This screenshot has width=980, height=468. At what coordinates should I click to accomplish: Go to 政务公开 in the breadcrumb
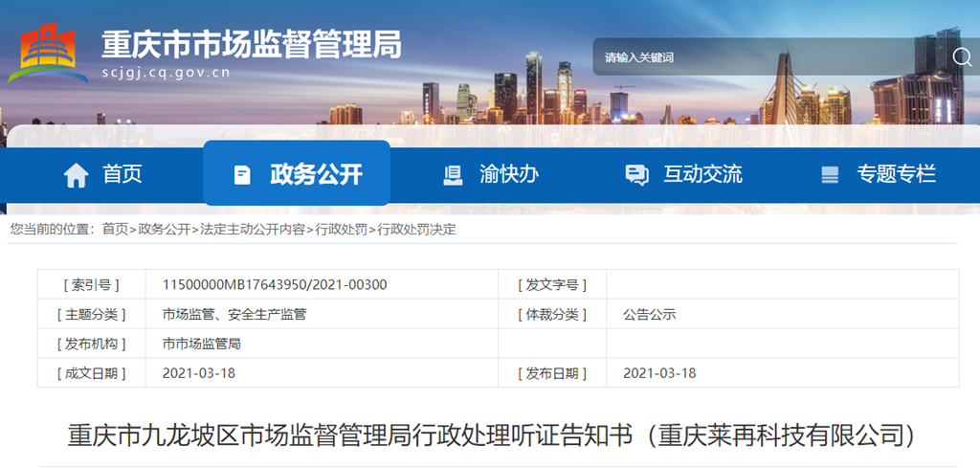click(x=164, y=230)
